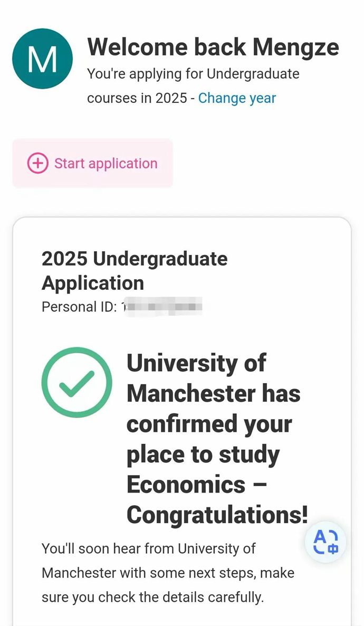Select the 2025 Undergraduate Application title
Viewport: 364px width, 626px height.
click(135, 270)
